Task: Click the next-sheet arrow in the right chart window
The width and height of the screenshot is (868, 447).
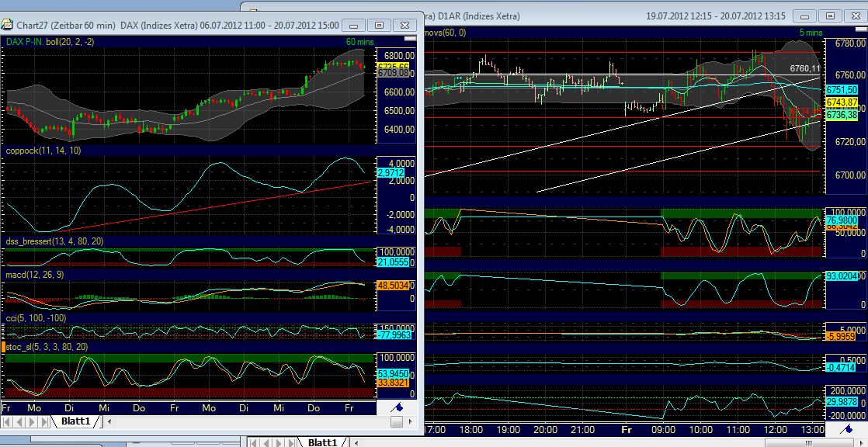Action: 277,442
